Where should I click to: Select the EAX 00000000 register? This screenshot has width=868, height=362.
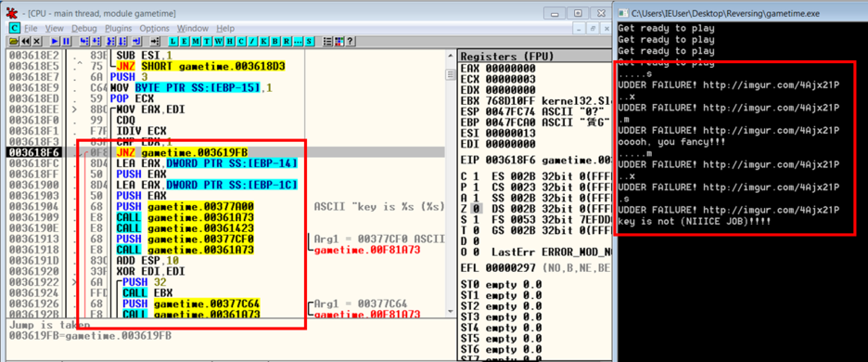coord(498,68)
